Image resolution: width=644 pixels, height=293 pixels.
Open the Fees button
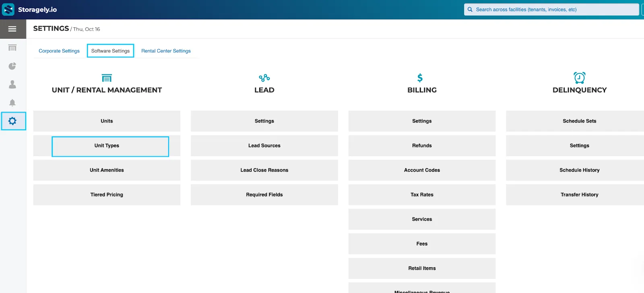422,244
